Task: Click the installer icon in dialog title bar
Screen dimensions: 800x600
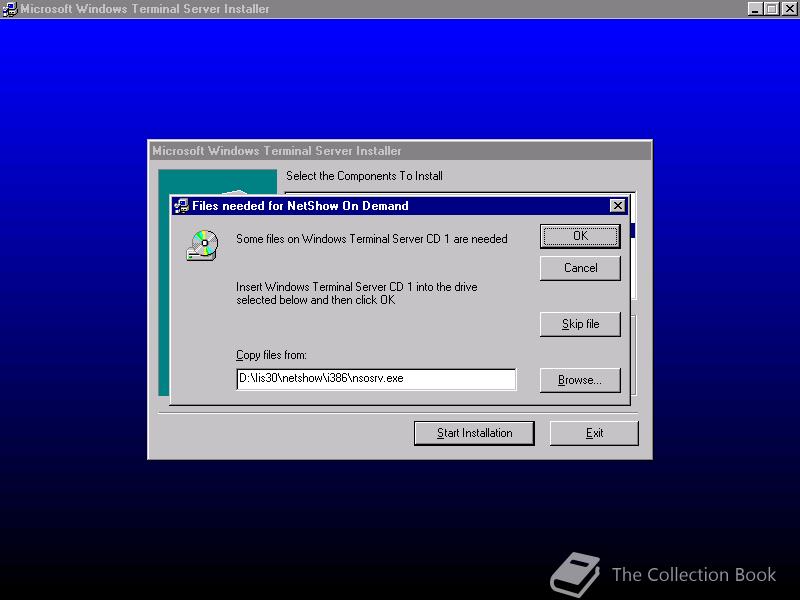Action: click(x=181, y=206)
